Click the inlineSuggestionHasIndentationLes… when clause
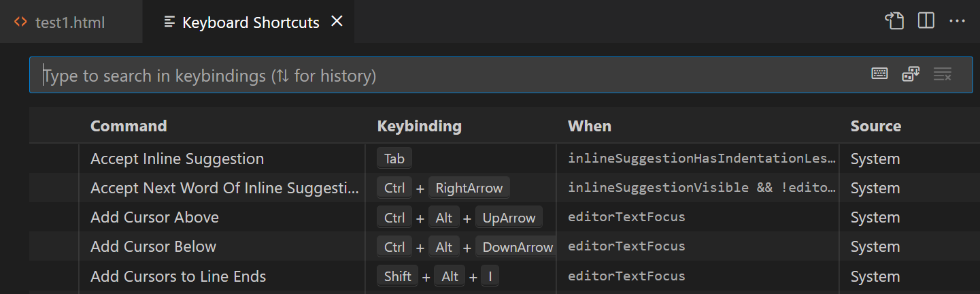Screen dimensions: 980x294 pos(701,159)
